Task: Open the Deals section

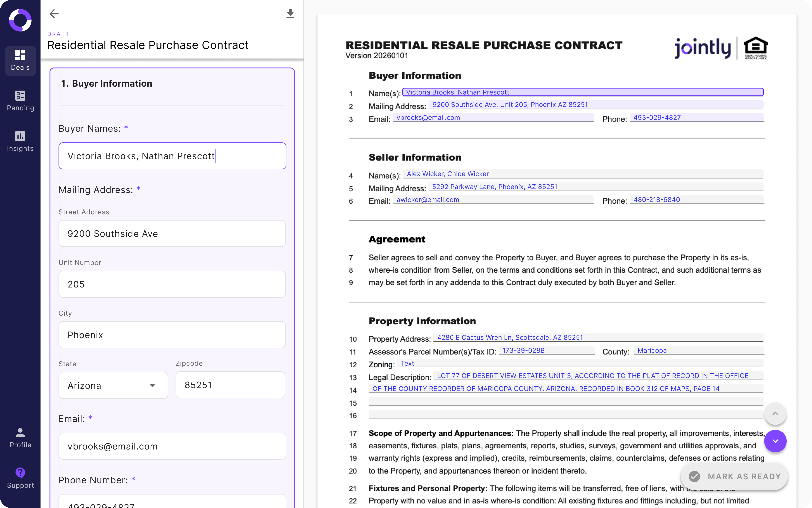Action: [x=20, y=60]
